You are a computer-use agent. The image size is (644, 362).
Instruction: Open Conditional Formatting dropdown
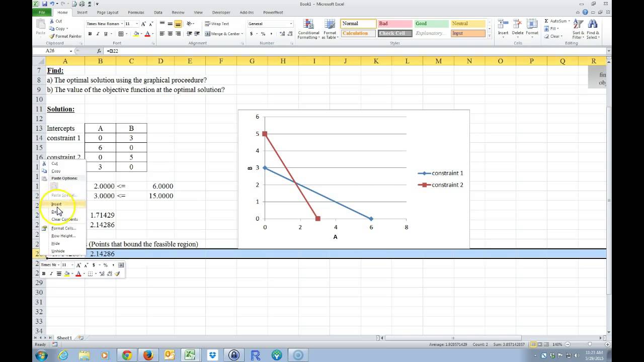308,30
